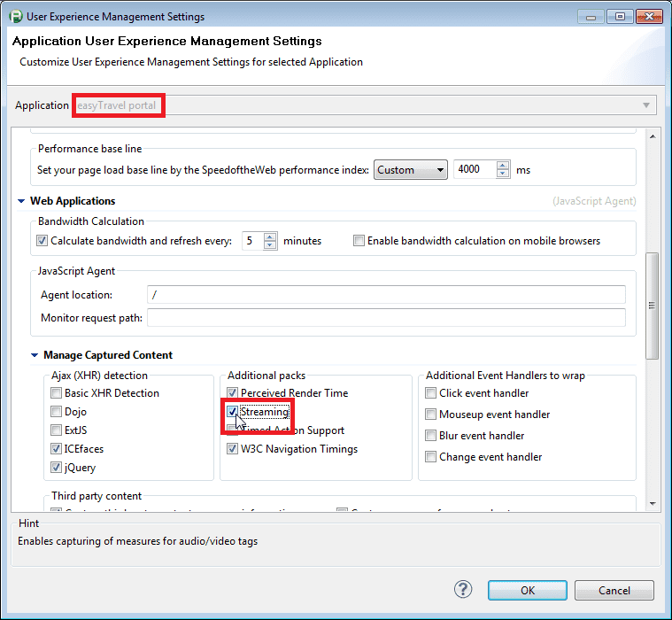672x620 pixels.
Task: Increase the bandwidth refresh minutes value
Action: (269, 236)
